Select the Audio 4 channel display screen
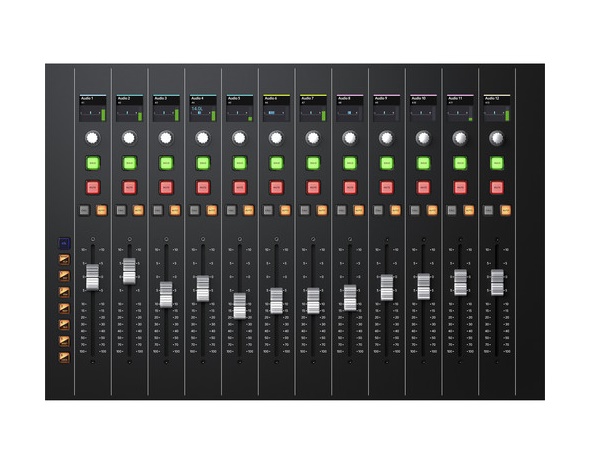This screenshot has width=600, height=450. tap(203, 108)
